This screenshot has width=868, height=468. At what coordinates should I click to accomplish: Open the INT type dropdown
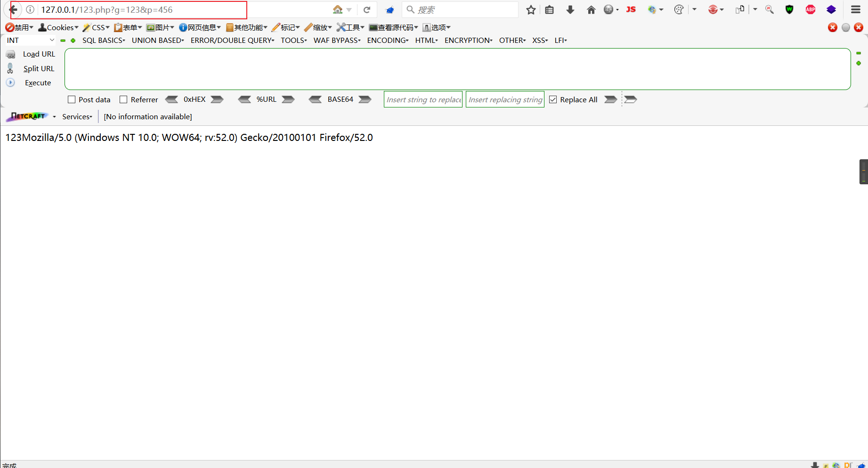(x=31, y=41)
